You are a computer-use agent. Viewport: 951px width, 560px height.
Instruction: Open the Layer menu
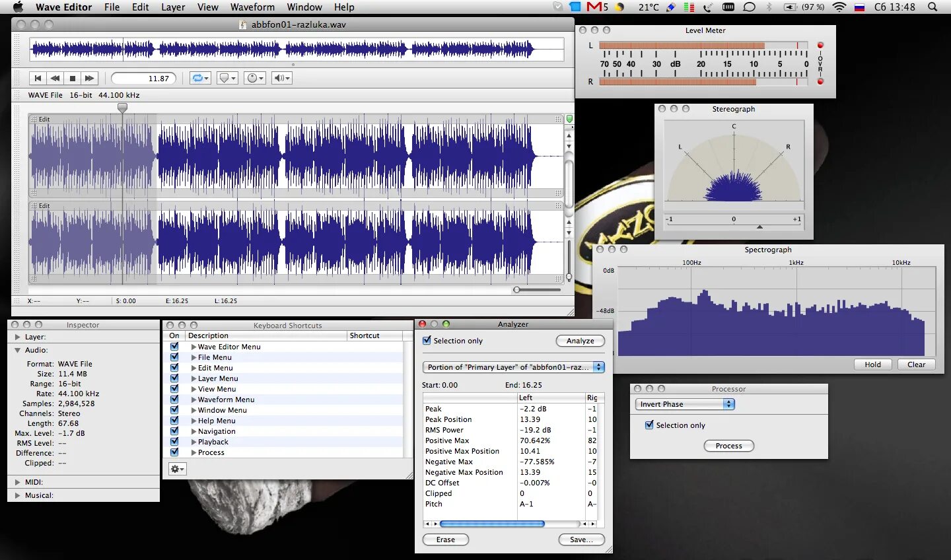click(x=173, y=7)
